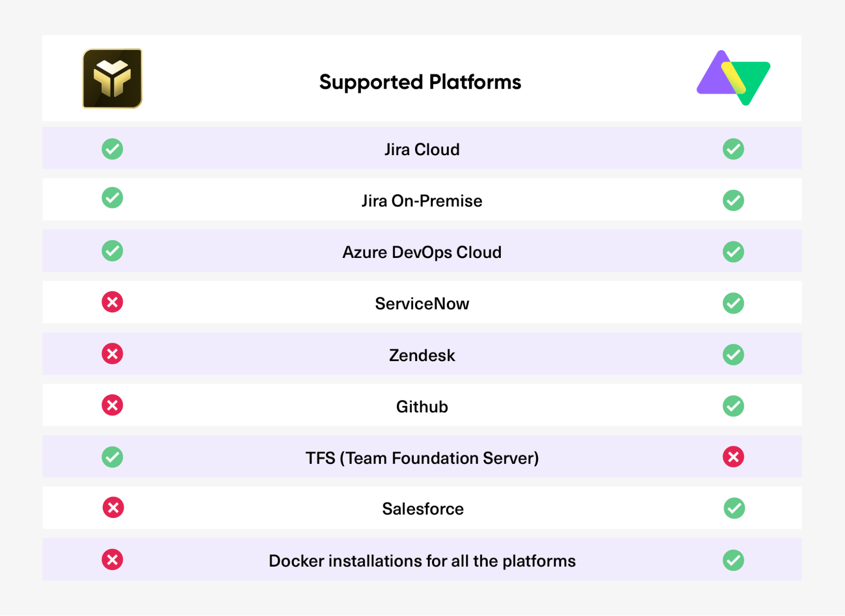Click the Jira On-Premise label
This screenshot has height=616, width=845.
coord(422,201)
